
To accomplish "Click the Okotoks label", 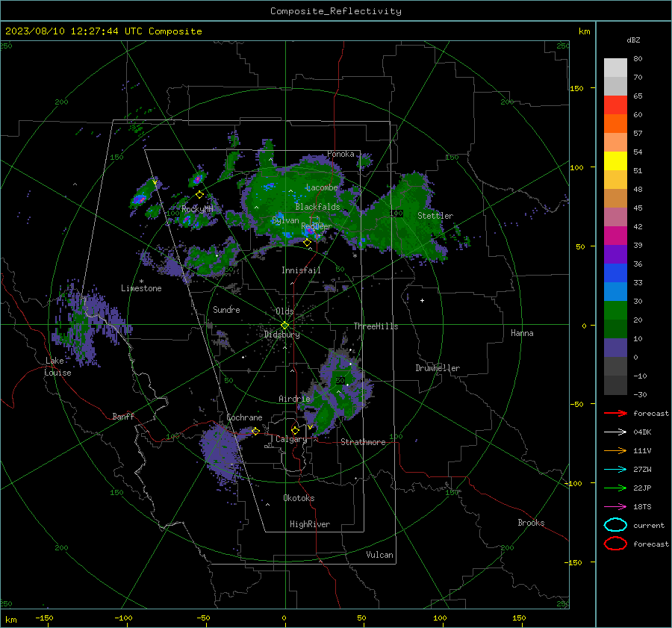I will [x=299, y=498].
